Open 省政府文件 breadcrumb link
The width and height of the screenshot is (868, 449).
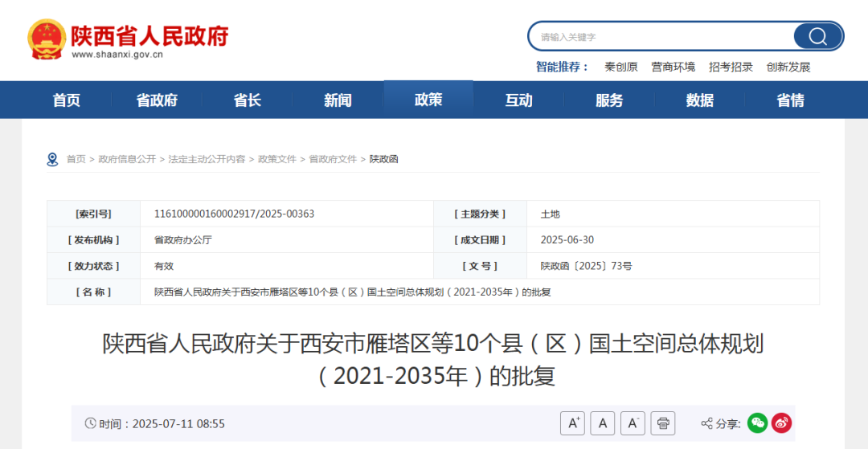click(333, 159)
